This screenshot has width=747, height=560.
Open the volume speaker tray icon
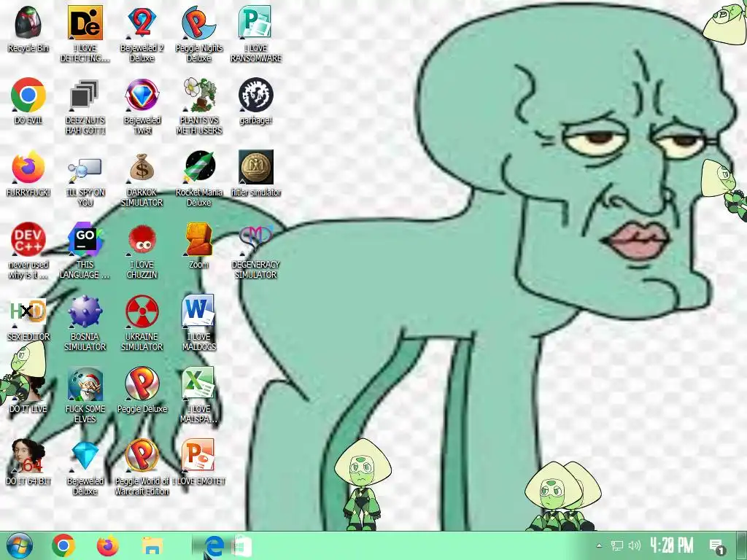click(x=634, y=545)
